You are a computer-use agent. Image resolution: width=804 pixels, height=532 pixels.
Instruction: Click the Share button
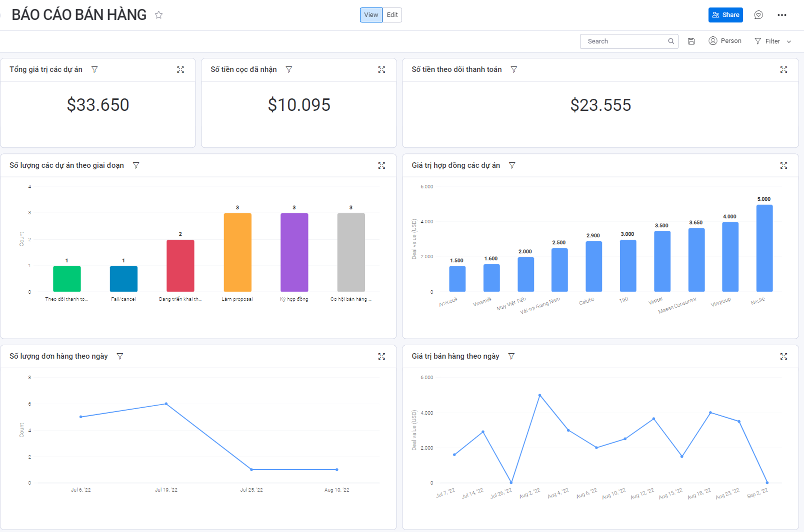tap(725, 15)
